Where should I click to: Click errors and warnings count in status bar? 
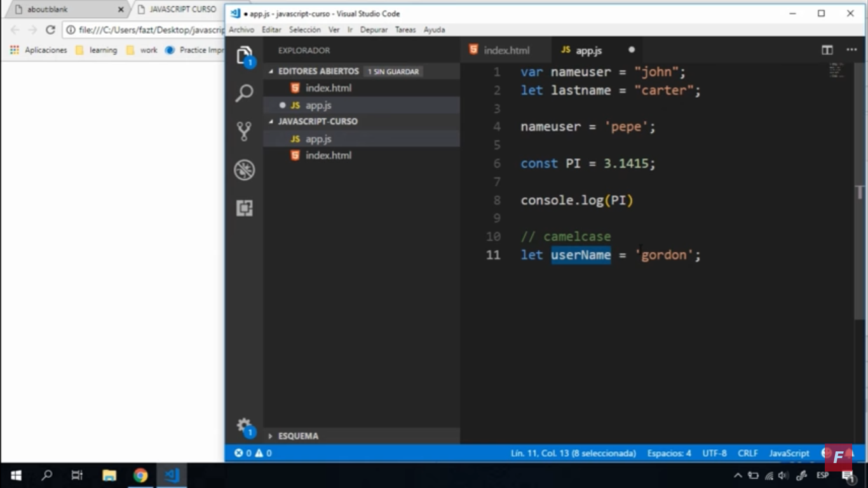click(x=253, y=453)
